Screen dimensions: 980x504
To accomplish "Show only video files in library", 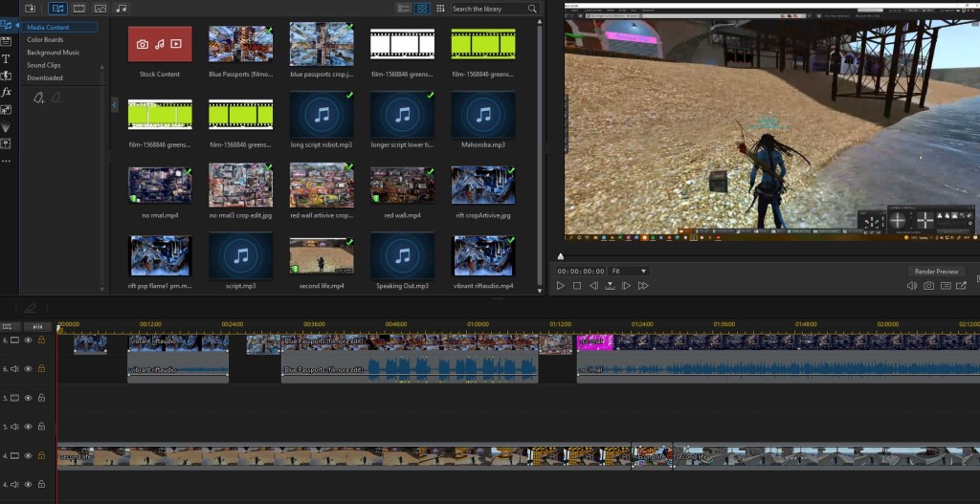I will click(x=79, y=9).
